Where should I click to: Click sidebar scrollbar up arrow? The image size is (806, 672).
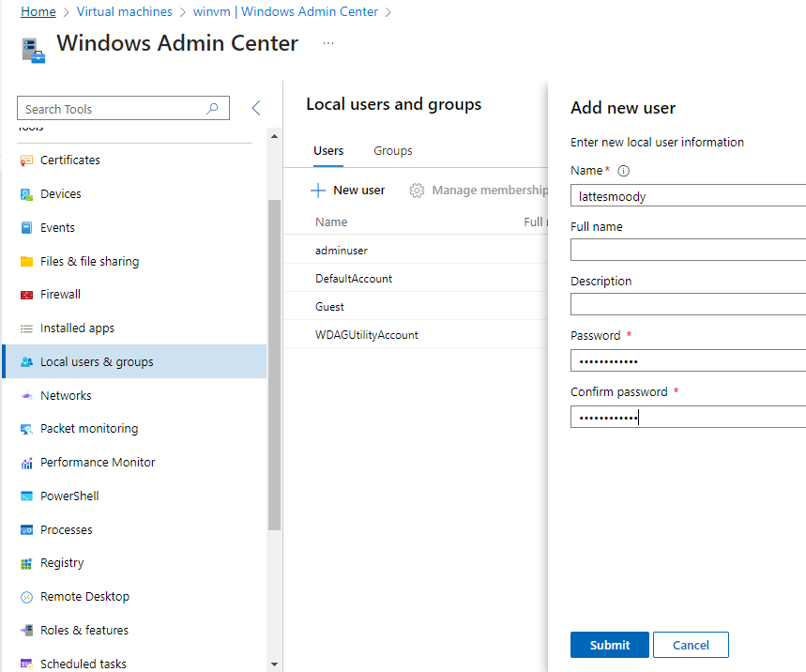[275, 136]
